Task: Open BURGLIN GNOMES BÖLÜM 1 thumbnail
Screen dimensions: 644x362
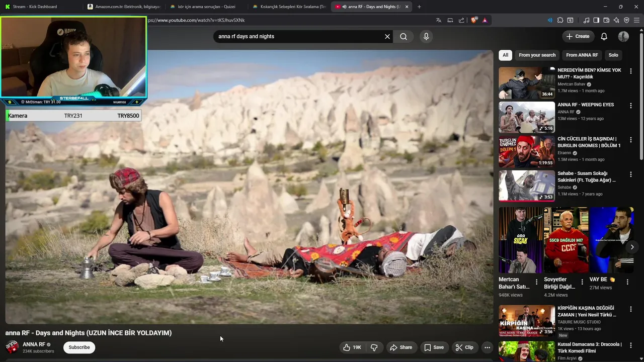Action: pyautogui.click(x=527, y=151)
